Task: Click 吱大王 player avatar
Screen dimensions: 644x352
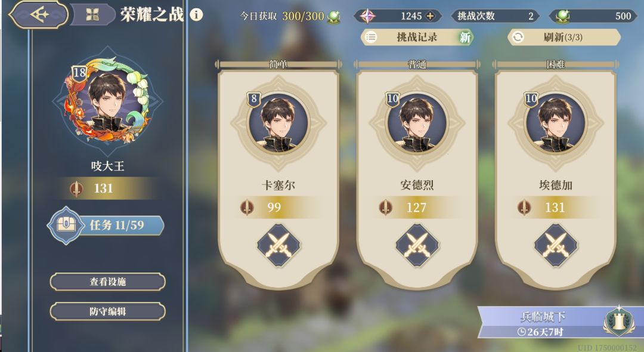Action: tap(107, 101)
